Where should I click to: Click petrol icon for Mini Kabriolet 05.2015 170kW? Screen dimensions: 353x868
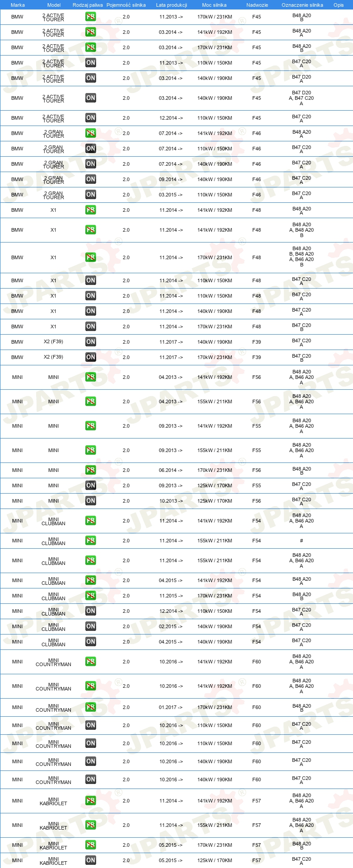91,845
